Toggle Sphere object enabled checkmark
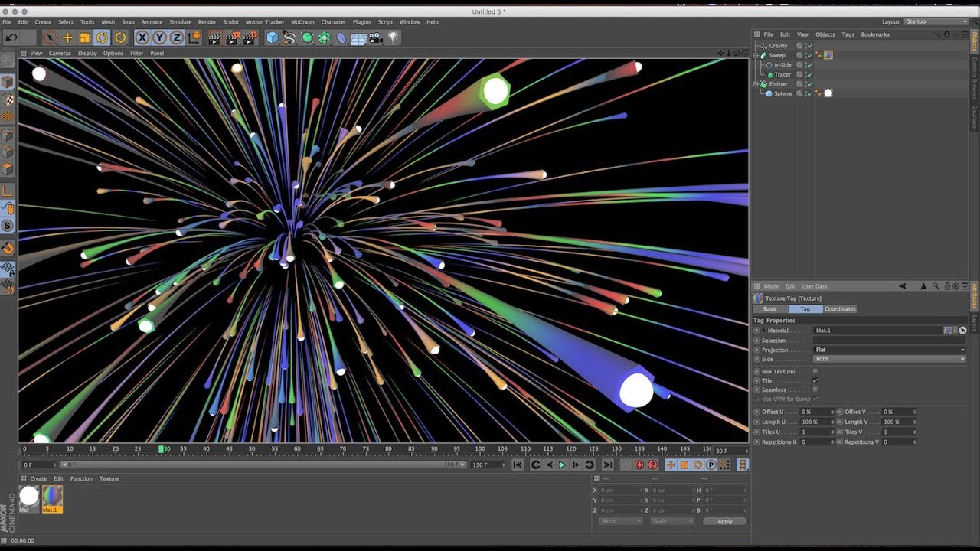This screenshot has height=551, width=980. [809, 93]
